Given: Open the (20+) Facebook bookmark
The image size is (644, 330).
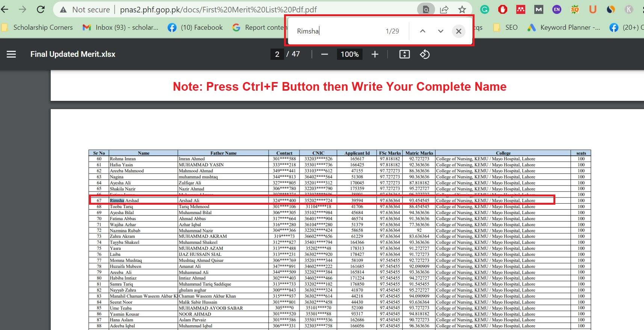Looking at the screenshot, I should click(x=627, y=27).
